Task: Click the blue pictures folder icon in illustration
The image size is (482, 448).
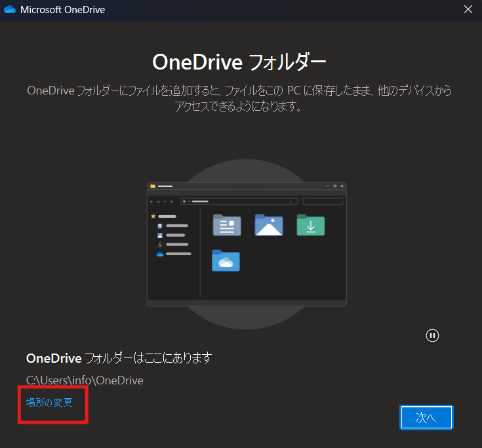Action: coord(269,225)
